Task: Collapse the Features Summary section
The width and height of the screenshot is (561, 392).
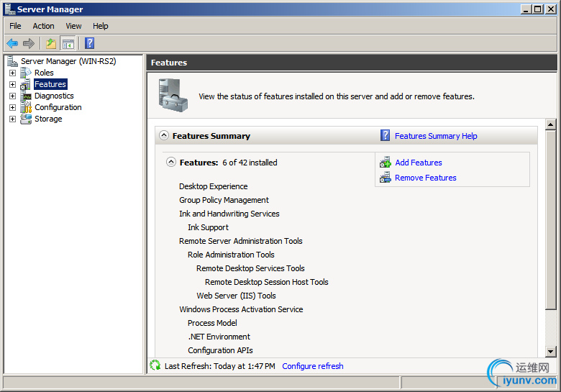Action: 164,136
